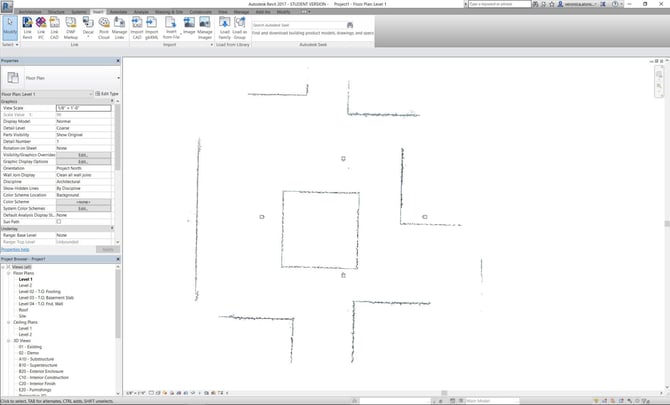Image resolution: width=670 pixels, height=405 pixels.
Task: Open the Point Cloud tool
Action: click(x=104, y=31)
